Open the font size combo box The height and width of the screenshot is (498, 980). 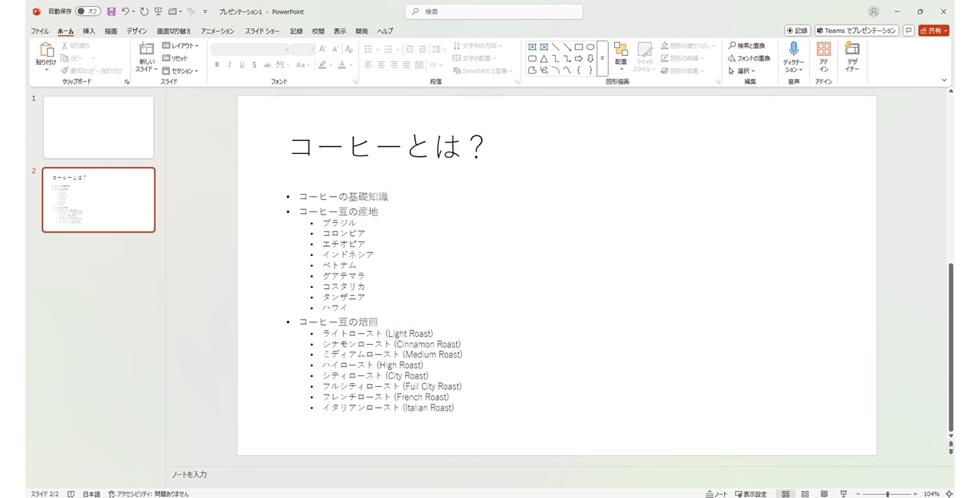pyautogui.click(x=303, y=49)
